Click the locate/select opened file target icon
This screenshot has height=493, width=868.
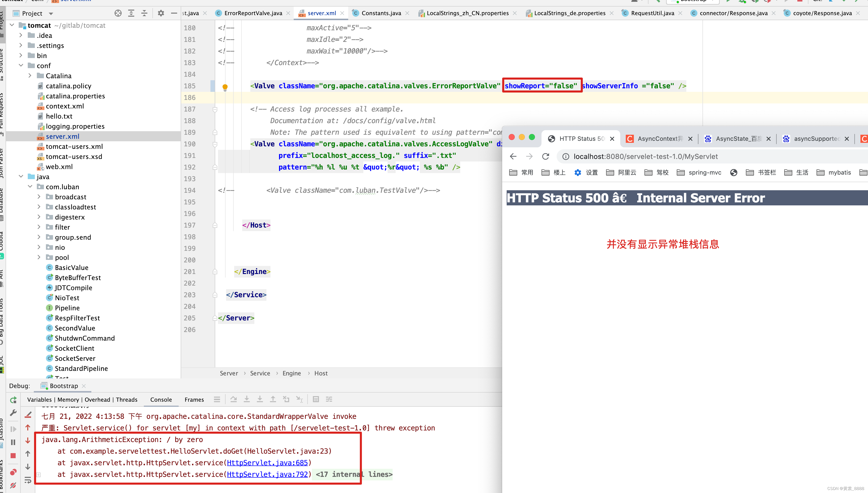118,13
